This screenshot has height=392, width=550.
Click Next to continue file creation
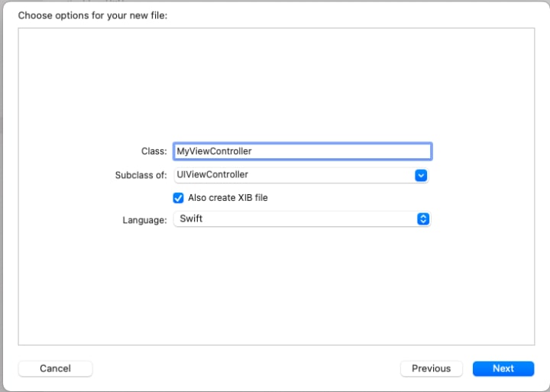tap(503, 368)
